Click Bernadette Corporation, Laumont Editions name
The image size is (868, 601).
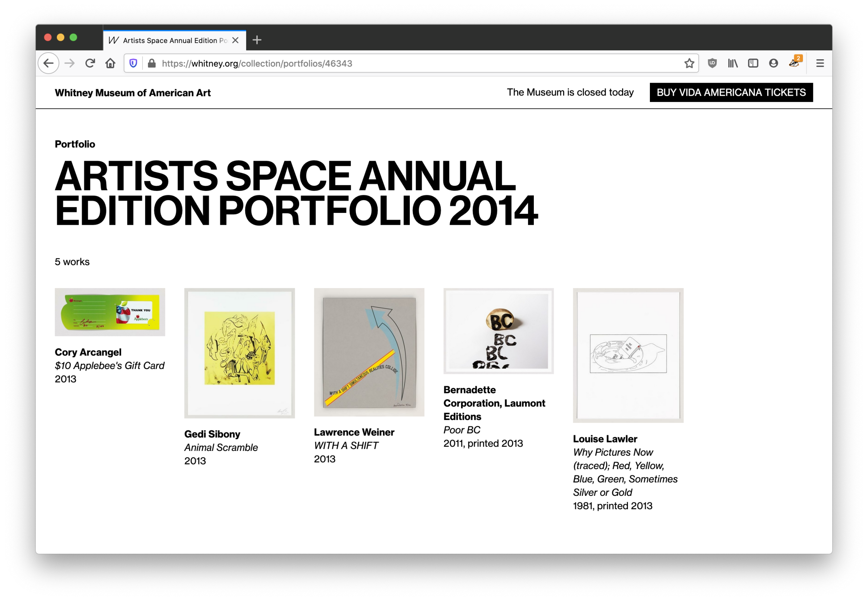tap(494, 403)
